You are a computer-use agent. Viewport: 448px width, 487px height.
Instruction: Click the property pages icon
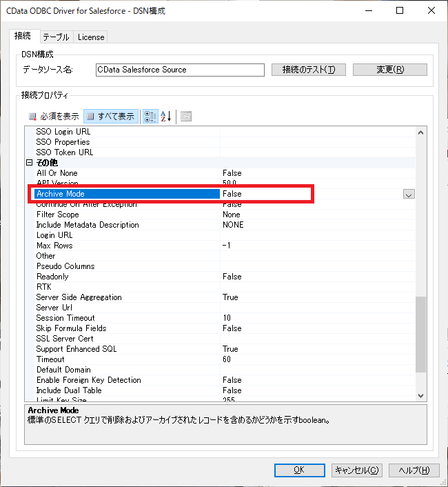(x=186, y=117)
